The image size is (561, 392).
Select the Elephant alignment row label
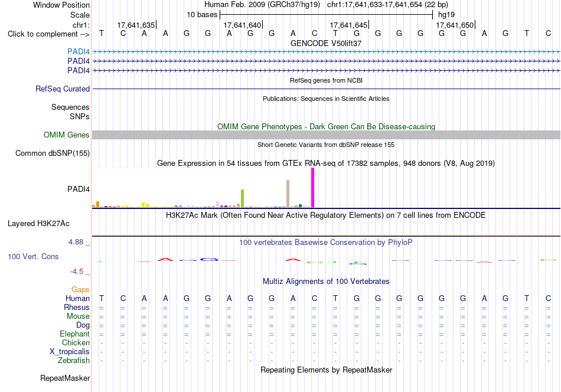point(75,334)
